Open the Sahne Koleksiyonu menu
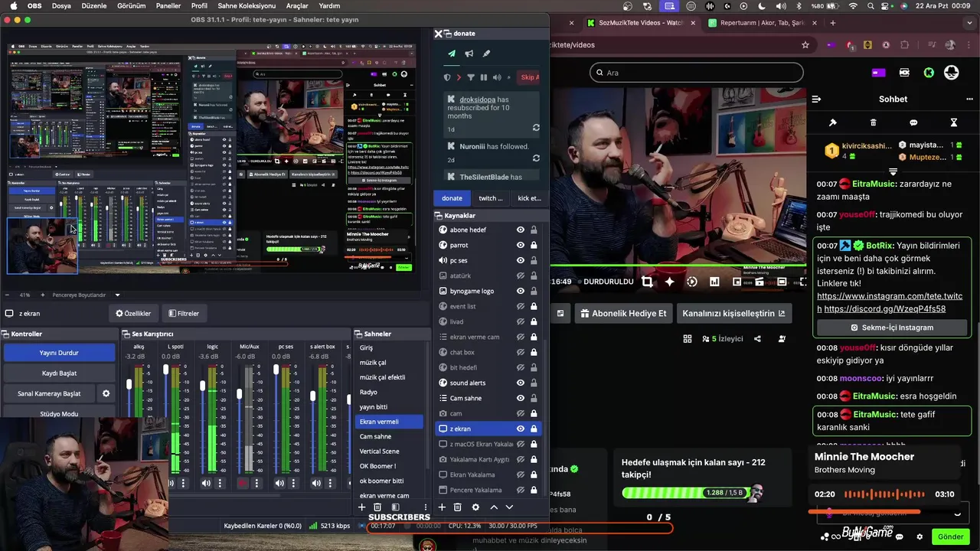 tap(247, 5)
